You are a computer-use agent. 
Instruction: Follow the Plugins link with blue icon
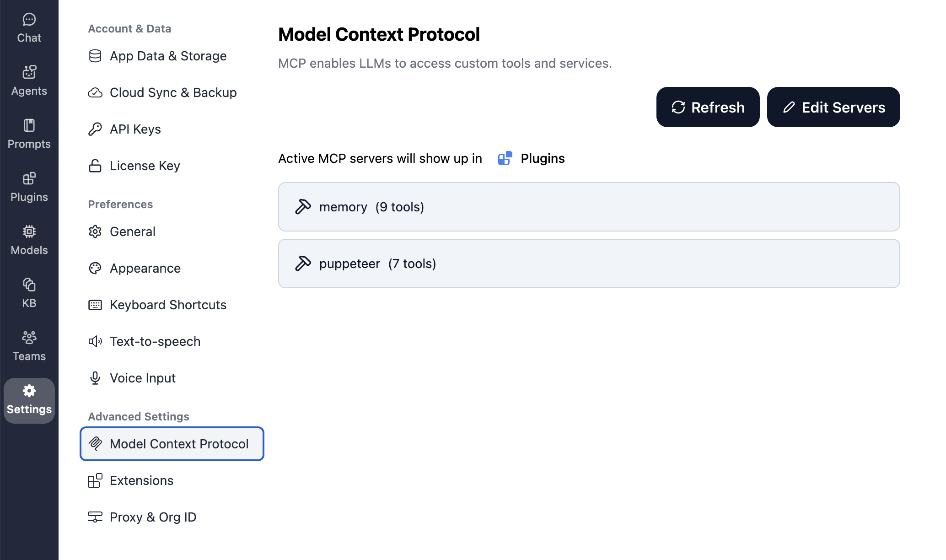532,158
